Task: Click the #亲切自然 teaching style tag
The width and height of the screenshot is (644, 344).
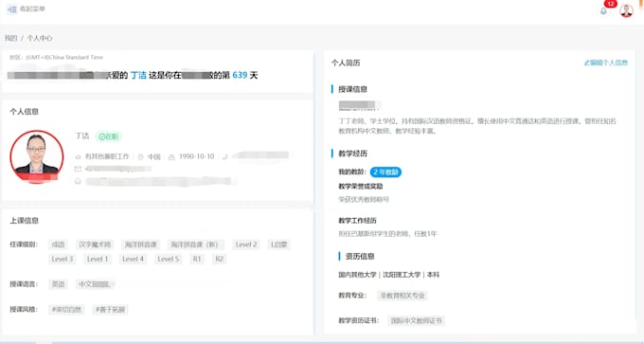Action: (x=66, y=310)
